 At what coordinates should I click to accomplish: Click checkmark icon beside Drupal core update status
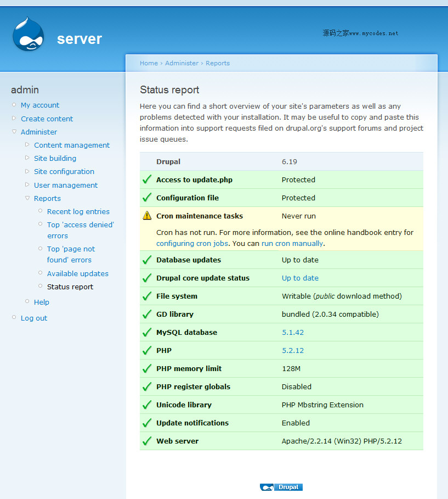[147, 278]
